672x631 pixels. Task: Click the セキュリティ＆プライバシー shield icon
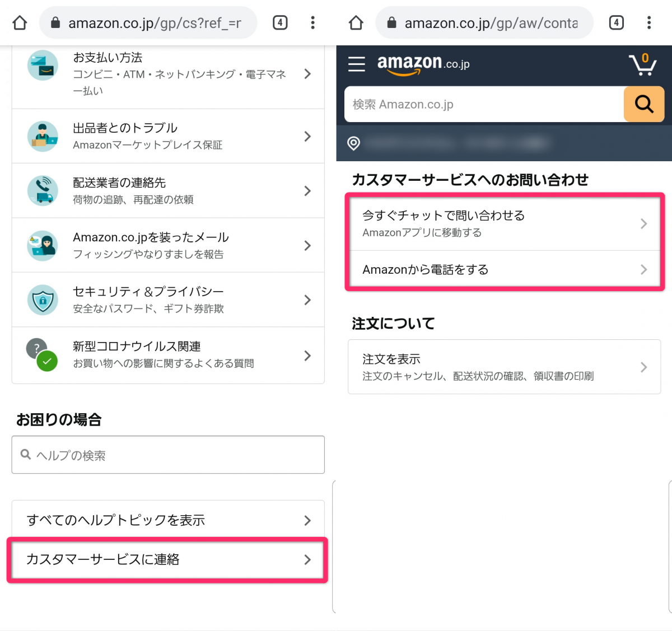43,300
